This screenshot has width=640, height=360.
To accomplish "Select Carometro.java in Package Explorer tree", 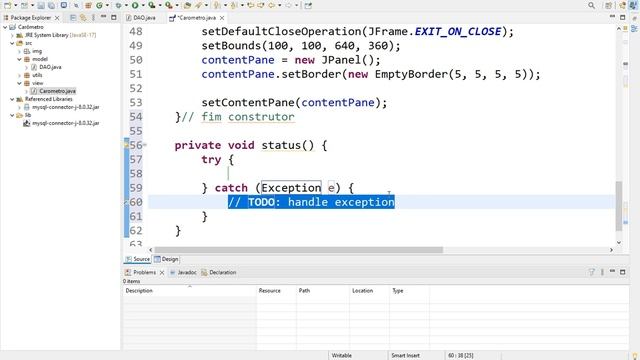I will [57, 91].
